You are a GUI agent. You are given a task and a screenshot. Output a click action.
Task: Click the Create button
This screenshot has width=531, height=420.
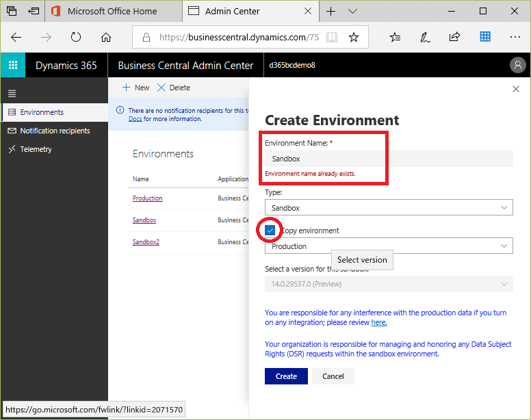point(286,376)
